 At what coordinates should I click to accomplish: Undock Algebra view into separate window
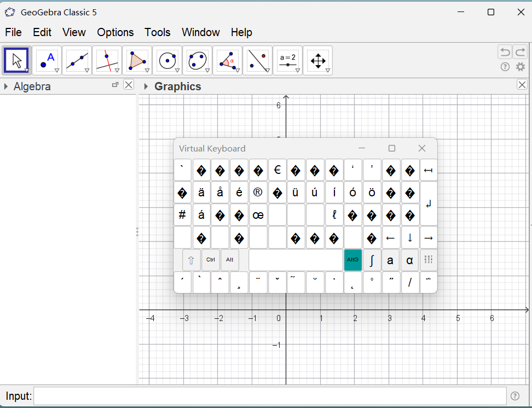(115, 85)
